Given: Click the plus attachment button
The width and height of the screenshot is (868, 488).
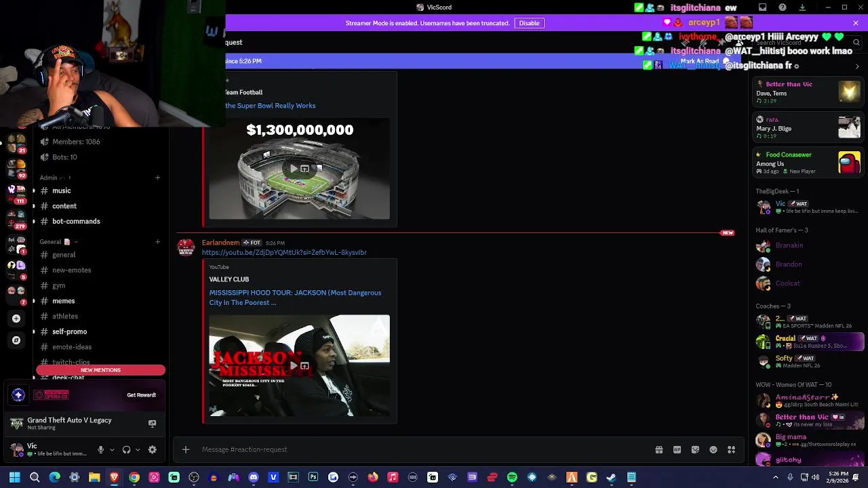Looking at the screenshot, I should (x=185, y=449).
